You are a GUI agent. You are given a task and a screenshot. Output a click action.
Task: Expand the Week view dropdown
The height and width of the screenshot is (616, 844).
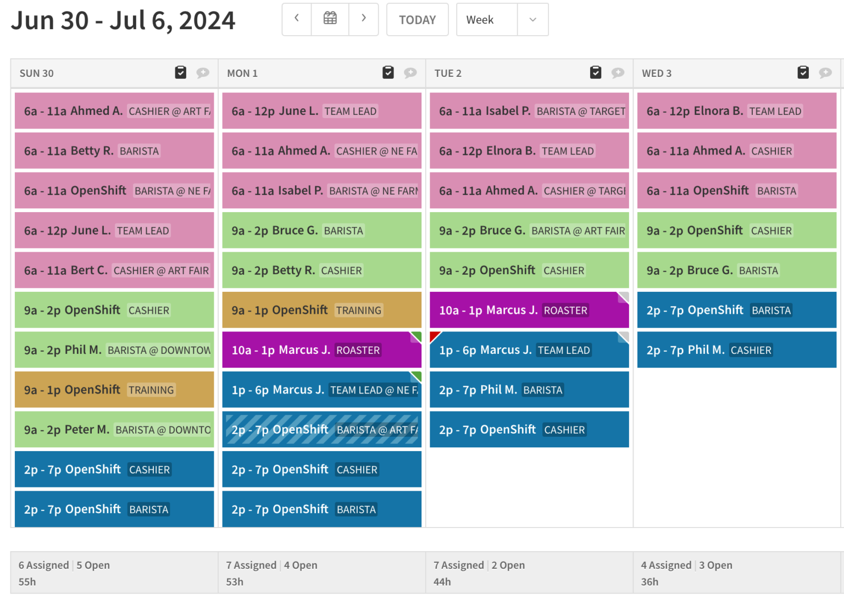(532, 19)
